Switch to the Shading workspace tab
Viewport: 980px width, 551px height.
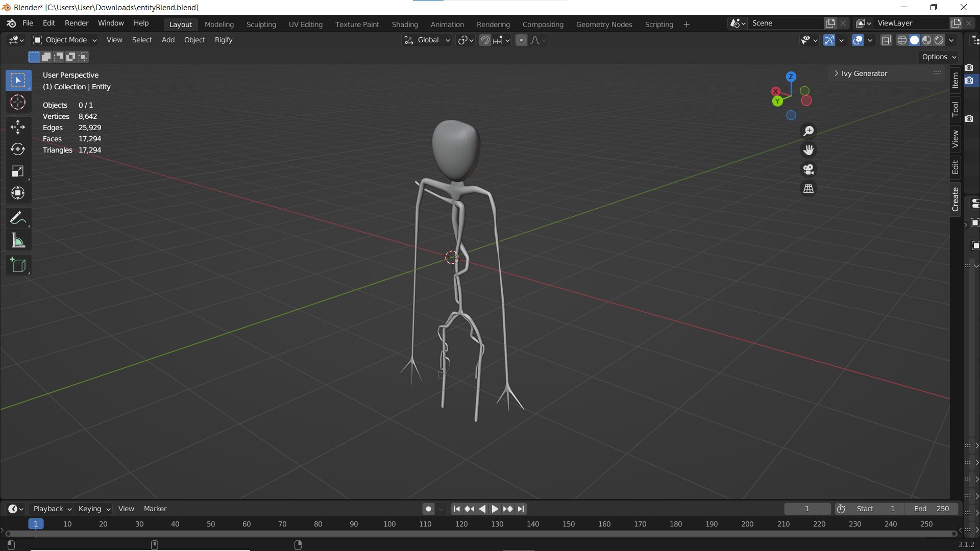[405, 23]
